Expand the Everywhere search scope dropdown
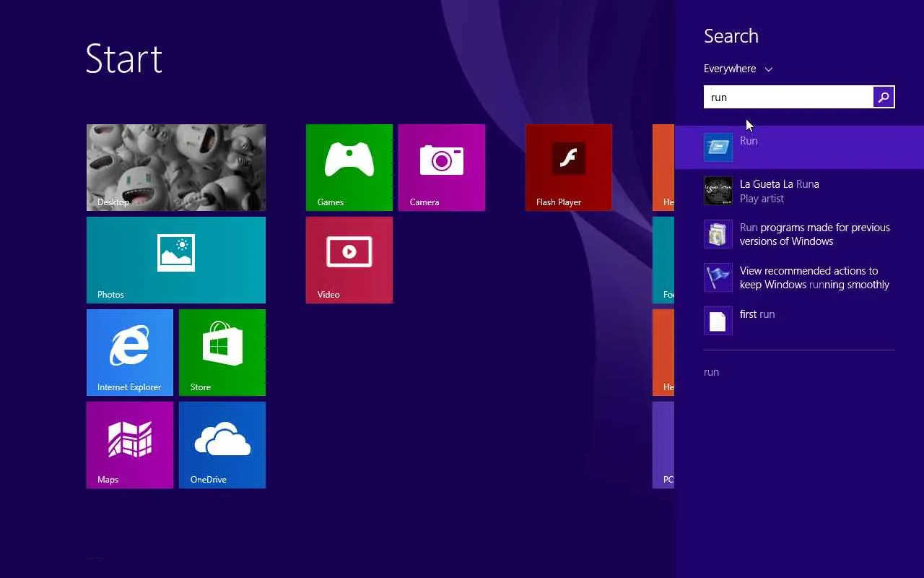This screenshot has width=924, height=578. 738,69
